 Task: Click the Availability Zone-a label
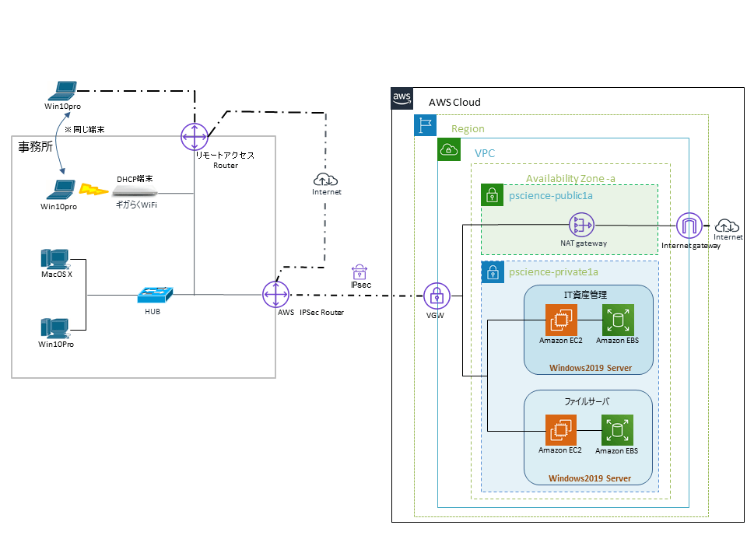(x=570, y=179)
